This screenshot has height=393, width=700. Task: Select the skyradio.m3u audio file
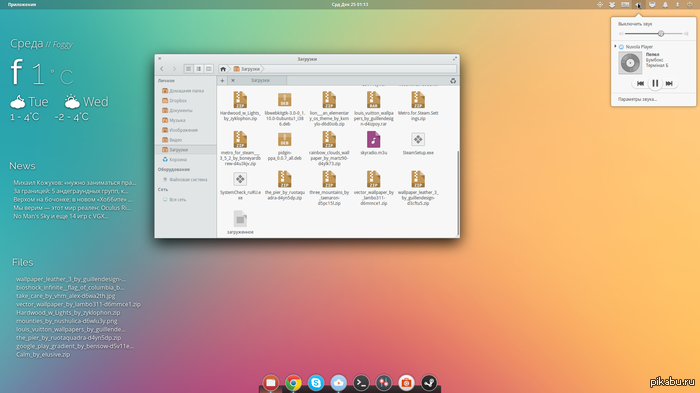(x=374, y=143)
